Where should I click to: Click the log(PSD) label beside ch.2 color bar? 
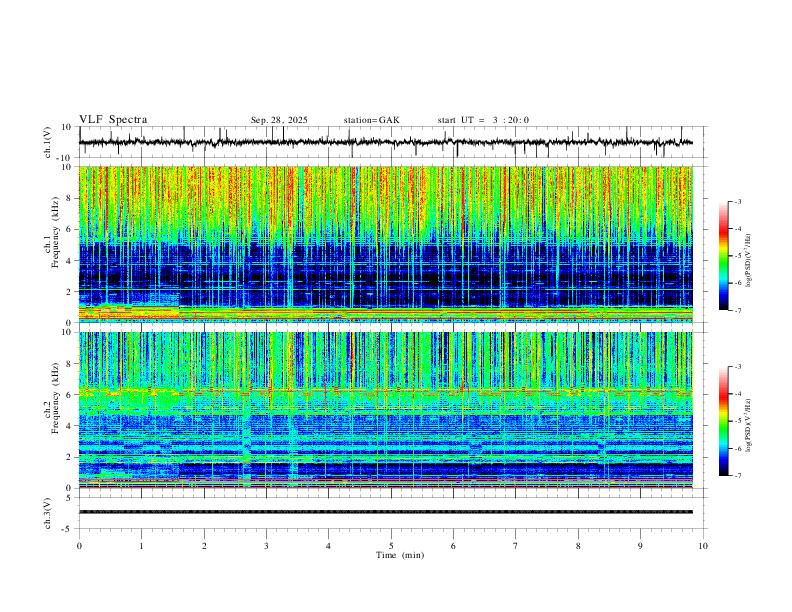(x=749, y=425)
